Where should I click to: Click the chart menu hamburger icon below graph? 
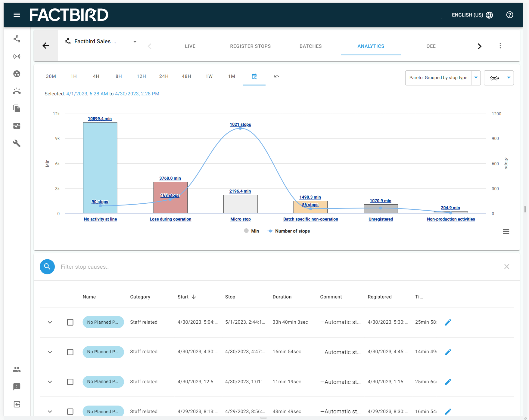[506, 231]
